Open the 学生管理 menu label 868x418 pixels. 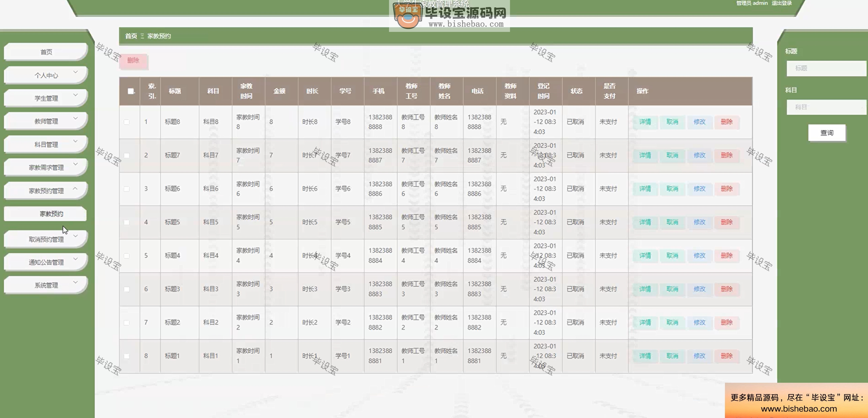point(46,98)
